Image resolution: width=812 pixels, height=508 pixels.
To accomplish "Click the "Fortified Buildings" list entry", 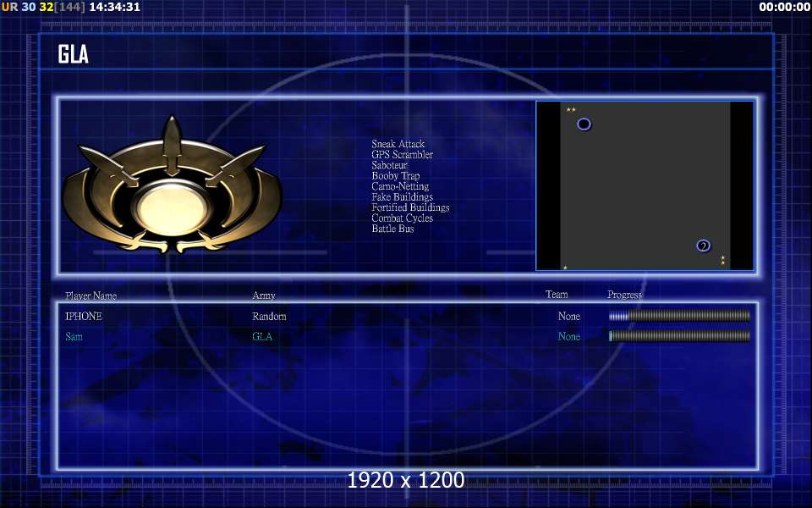I will [410, 207].
